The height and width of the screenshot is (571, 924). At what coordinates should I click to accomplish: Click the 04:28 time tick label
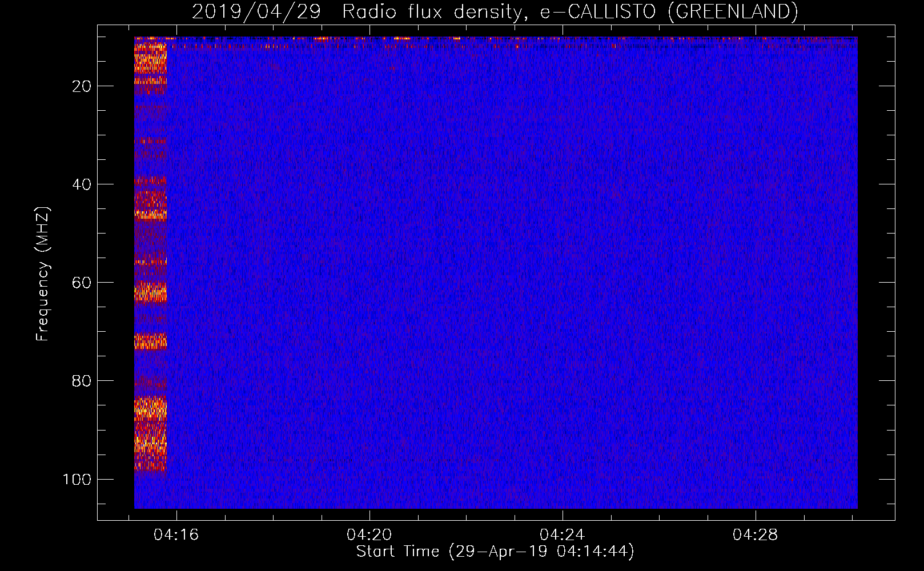pos(755,535)
